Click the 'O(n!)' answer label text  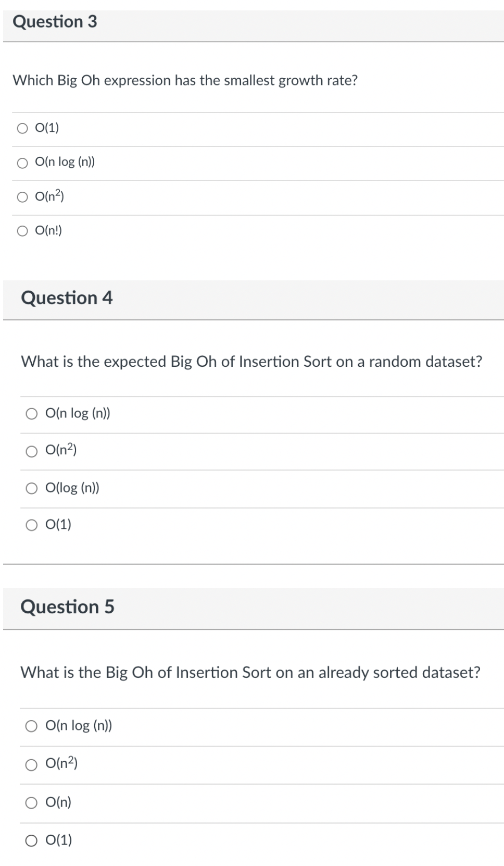point(48,230)
